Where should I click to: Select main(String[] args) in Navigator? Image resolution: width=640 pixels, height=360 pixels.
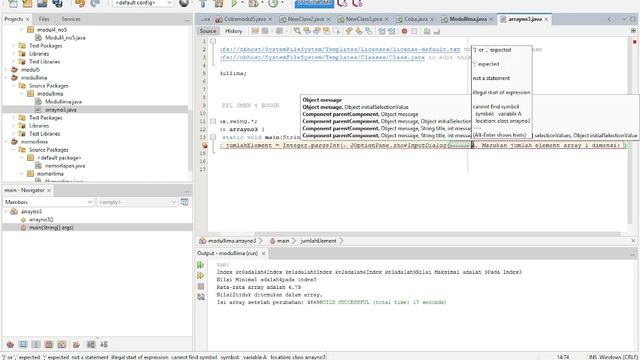51,227
